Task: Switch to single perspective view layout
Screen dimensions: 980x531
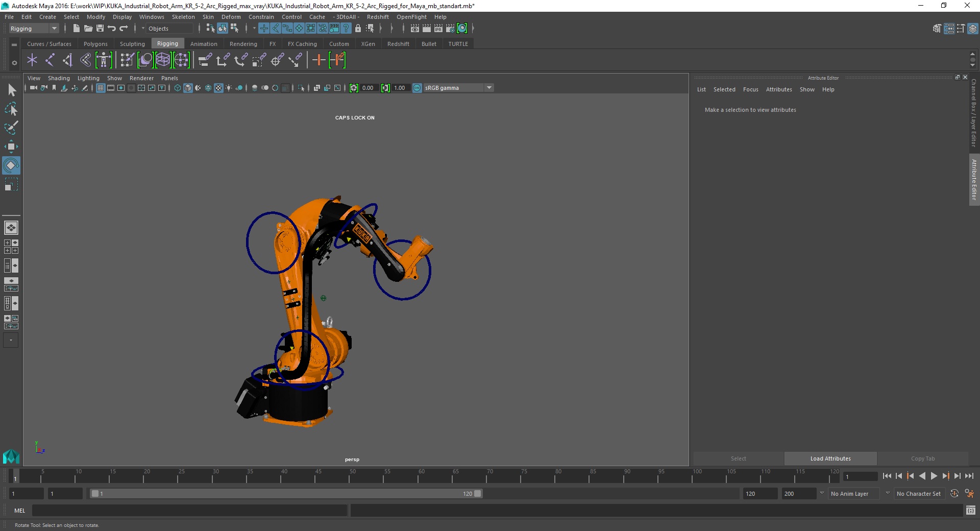Action: (x=11, y=228)
